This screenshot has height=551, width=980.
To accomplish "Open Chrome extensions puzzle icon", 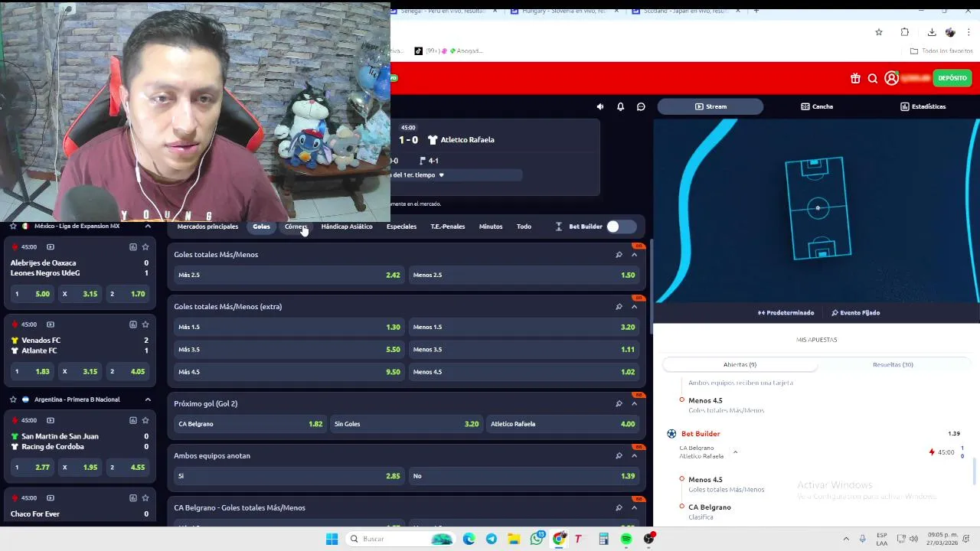I will (905, 32).
